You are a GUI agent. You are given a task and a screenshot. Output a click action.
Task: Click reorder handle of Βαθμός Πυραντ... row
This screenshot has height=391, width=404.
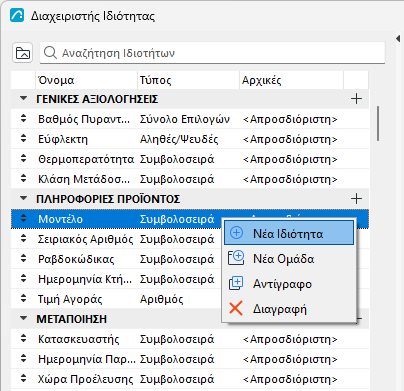(23, 119)
